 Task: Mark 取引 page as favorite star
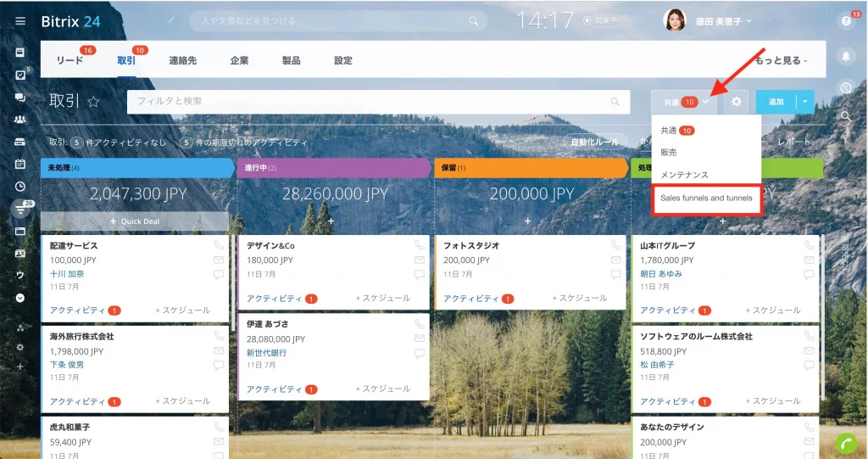click(93, 102)
